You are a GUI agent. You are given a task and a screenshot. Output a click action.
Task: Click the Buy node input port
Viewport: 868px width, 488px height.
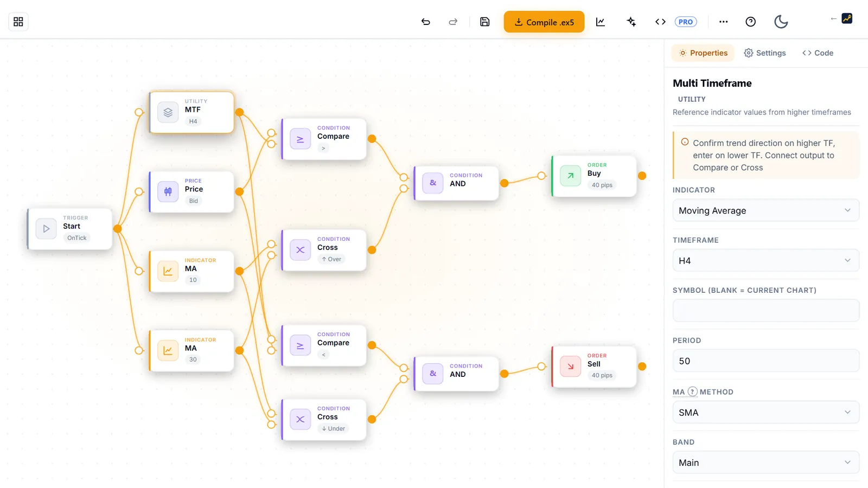[541, 176]
